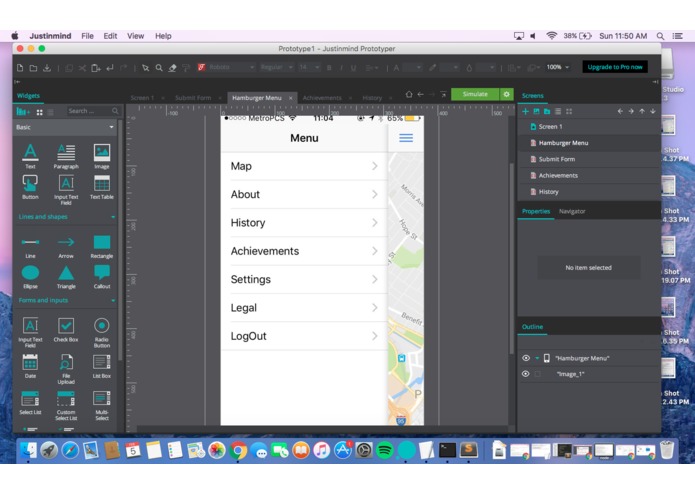Pick the Text widget

[30, 156]
